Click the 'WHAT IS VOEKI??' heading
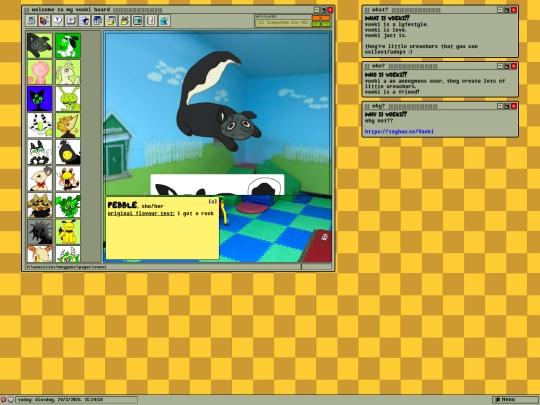 pyautogui.click(x=387, y=18)
